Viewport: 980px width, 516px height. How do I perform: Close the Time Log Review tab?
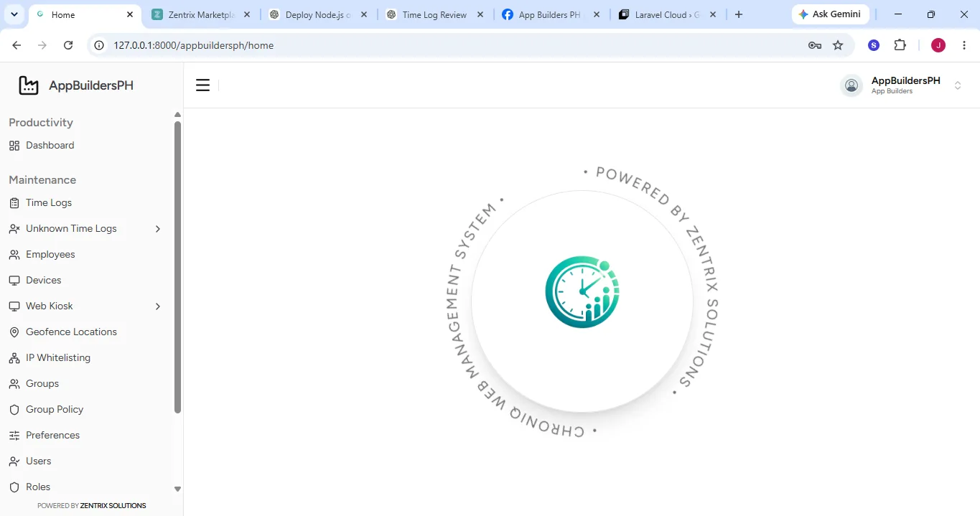click(480, 14)
